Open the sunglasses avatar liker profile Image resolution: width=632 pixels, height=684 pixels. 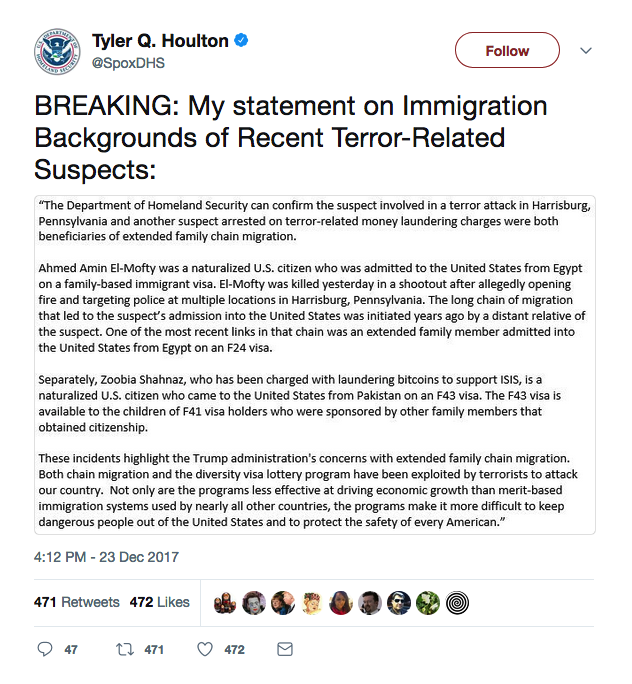pos(399,603)
